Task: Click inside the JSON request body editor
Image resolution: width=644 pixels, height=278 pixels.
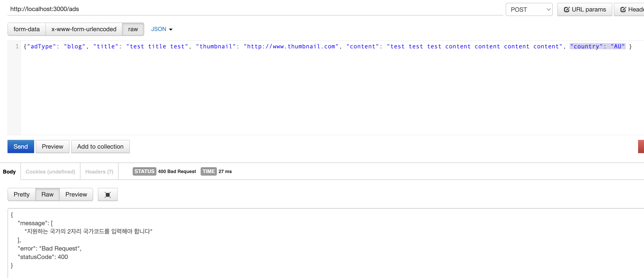Action: click(x=325, y=87)
